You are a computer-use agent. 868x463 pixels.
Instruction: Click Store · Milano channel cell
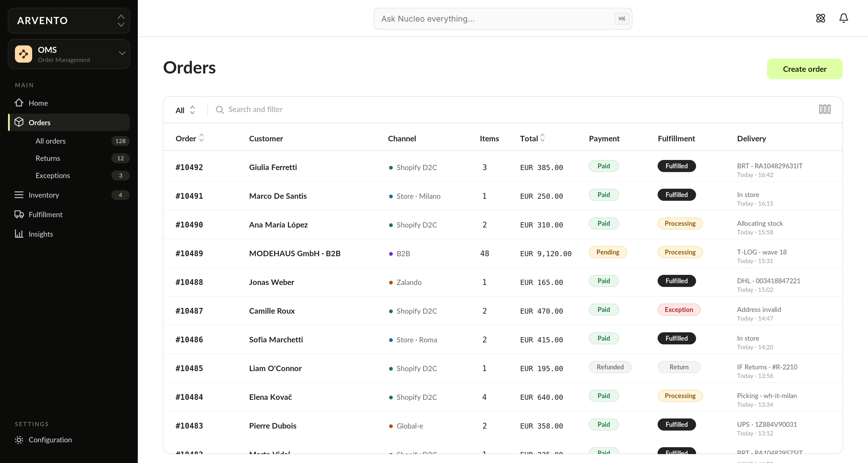[414, 196]
